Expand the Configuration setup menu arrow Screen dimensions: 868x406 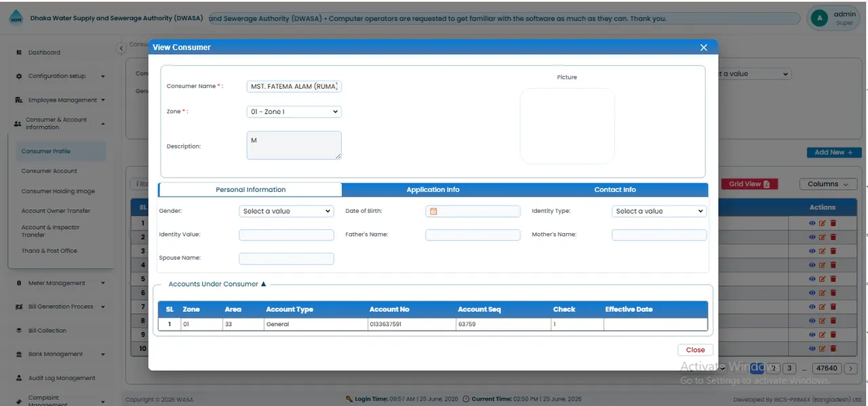pyautogui.click(x=103, y=77)
